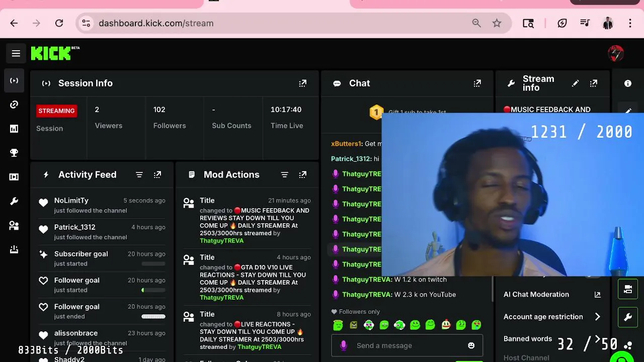Click the AI Chat Moderation label
Viewport: 644px width, 362px height.
point(536,295)
